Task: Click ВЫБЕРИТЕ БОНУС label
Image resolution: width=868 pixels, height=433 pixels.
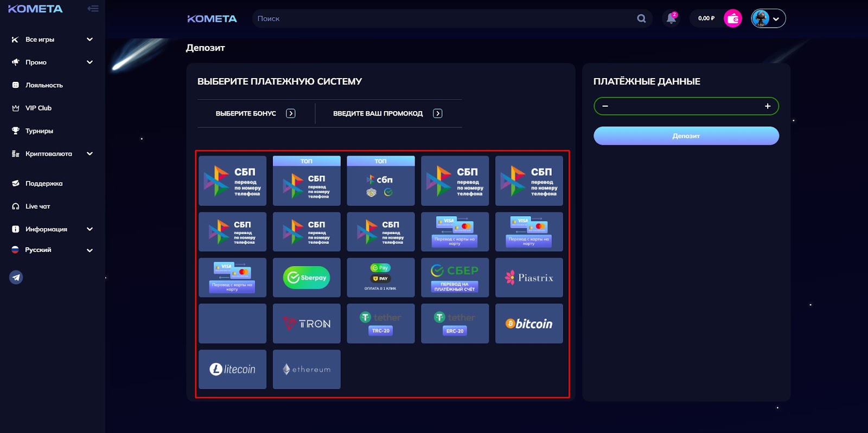Action: pyautogui.click(x=246, y=113)
